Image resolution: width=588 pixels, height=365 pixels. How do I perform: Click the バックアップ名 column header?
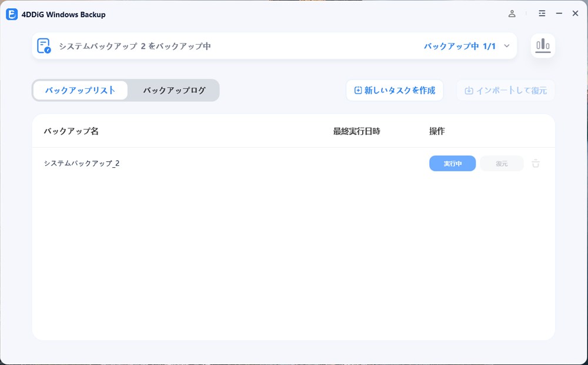tap(71, 131)
